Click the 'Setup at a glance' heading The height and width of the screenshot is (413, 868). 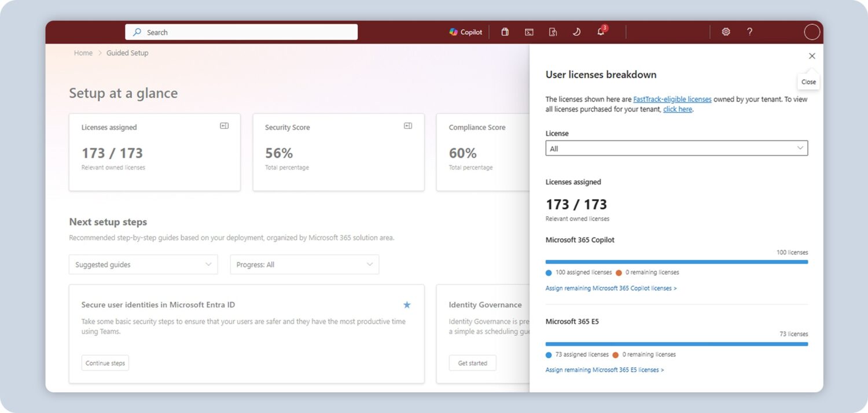click(123, 93)
